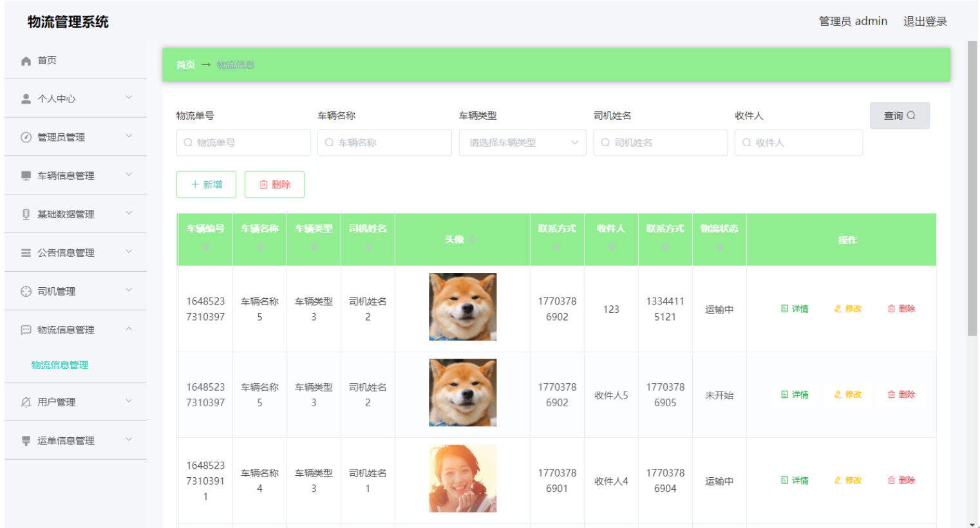The image size is (980, 528).
Task: Expand the 车辆信息管理 menu chevron
Action: 129,175
